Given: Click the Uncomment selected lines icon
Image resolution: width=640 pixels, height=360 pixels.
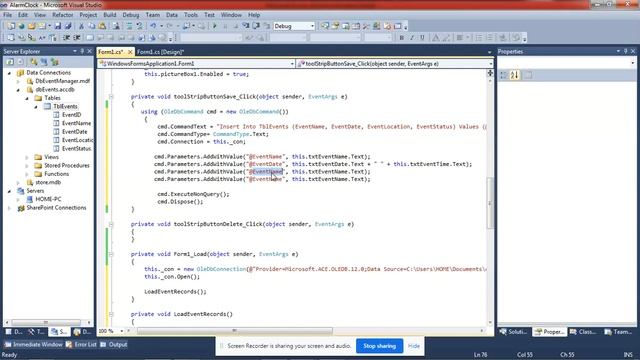Looking at the screenshot, I should [x=140, y=26].
